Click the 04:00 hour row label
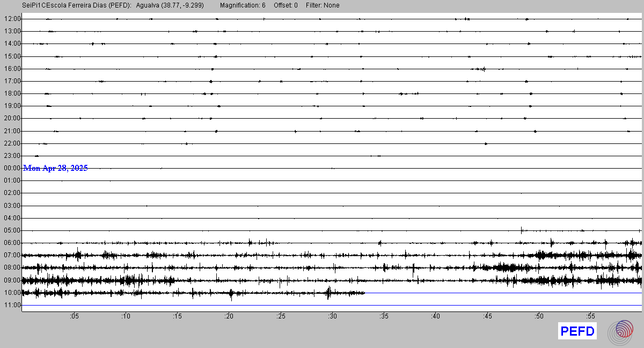Image resolution: width=644 pixels, height=348 pixels. click(x=12, y=218)
